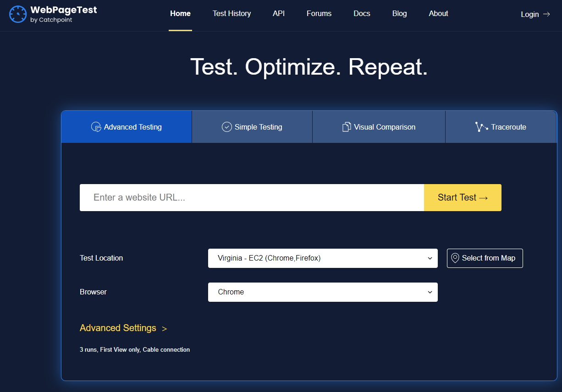Open the Test History page
The width and height of the screenshot is (562, 392).
231,13
